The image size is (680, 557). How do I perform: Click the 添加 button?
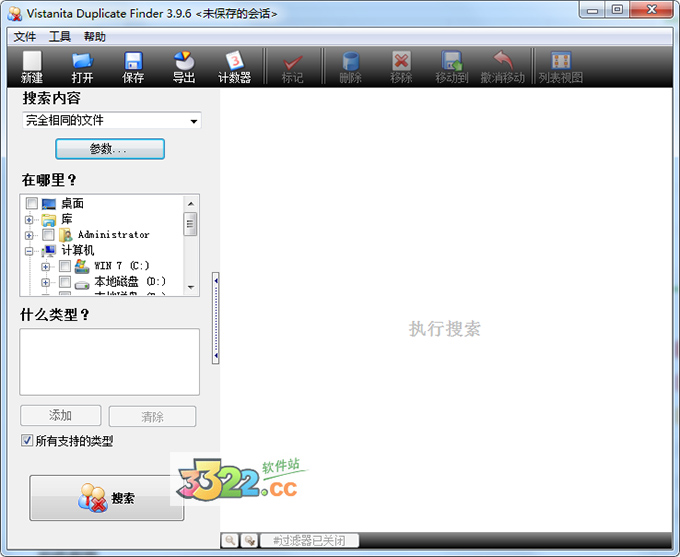pyautogui.click(x=61, y=416)
